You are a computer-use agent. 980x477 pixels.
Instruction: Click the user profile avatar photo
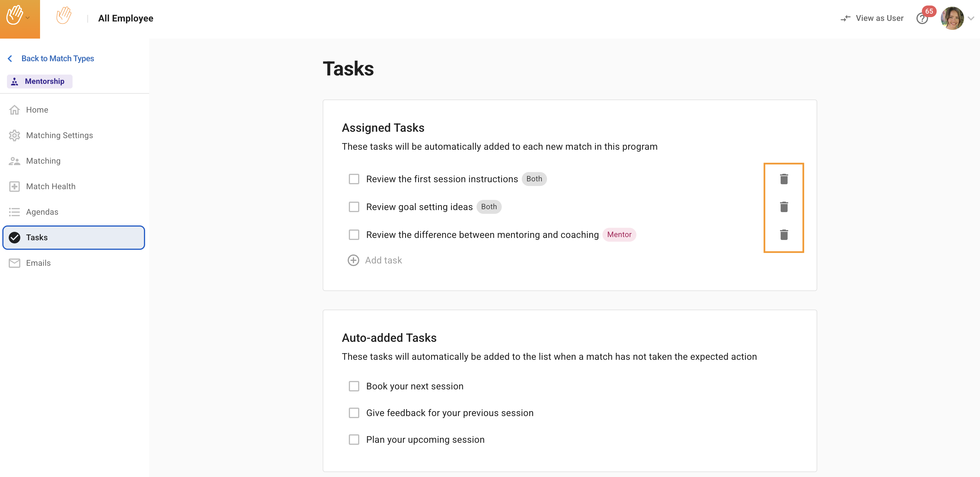click(952, 18)
